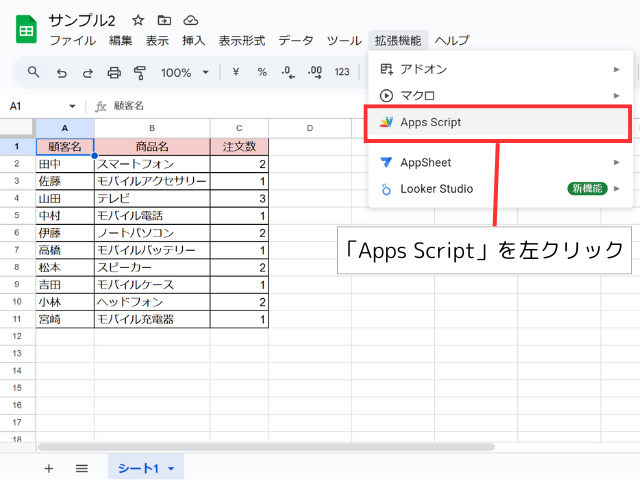
Task: Apply yen currency format
Action: pyautogui.click(x=236, y=72)
